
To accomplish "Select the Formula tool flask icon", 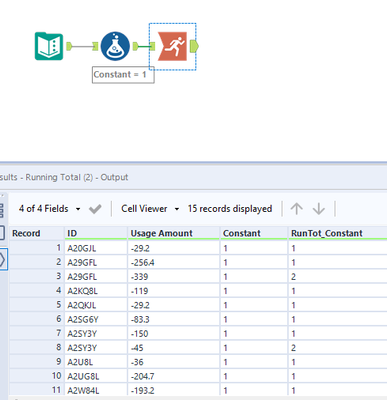I will tap(115, 46).
